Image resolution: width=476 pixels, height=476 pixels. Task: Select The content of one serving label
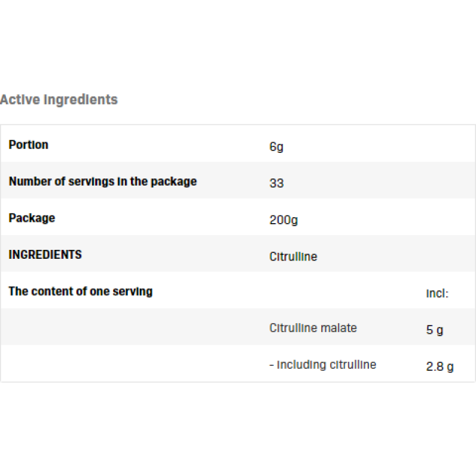coord(80,292)
